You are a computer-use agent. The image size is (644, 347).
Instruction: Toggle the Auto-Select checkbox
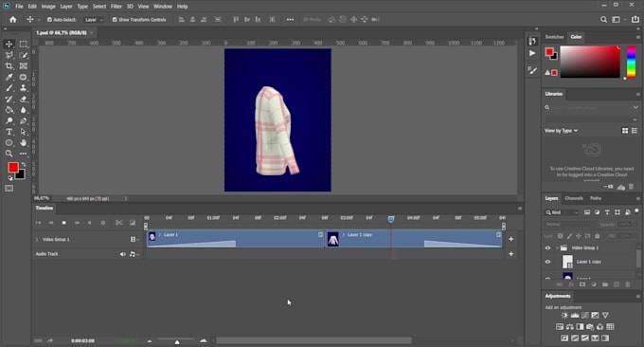(x=49, y=19)
